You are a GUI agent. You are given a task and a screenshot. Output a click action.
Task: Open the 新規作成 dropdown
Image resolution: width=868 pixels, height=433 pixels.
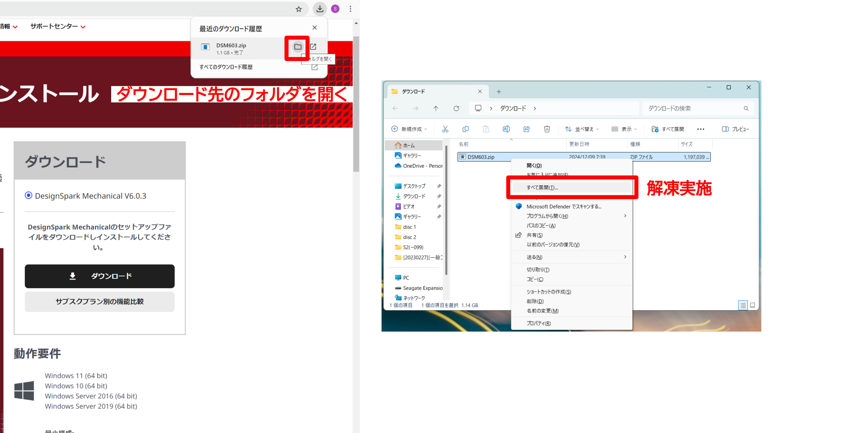[x=409, y=129]
